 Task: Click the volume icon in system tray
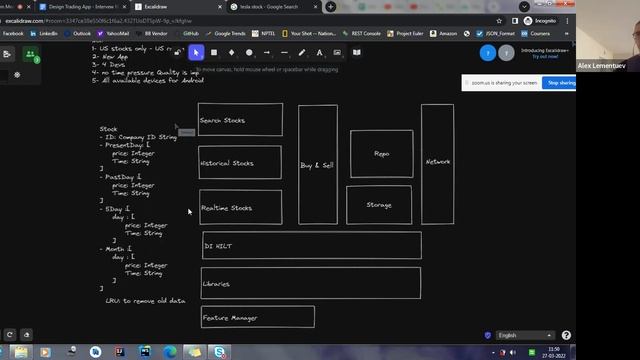coord(513,353)
